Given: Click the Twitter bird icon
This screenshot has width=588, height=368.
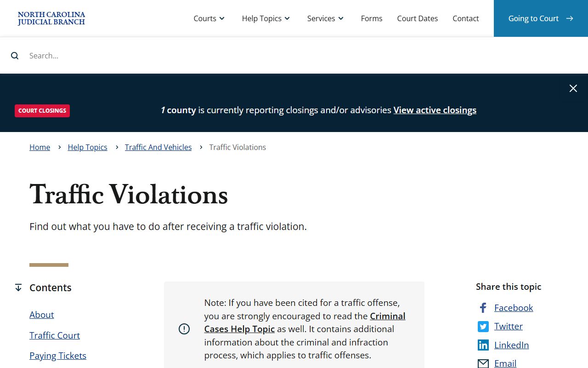Looking at the screenshot, I should pyautogui.click(x=483, y=327).
